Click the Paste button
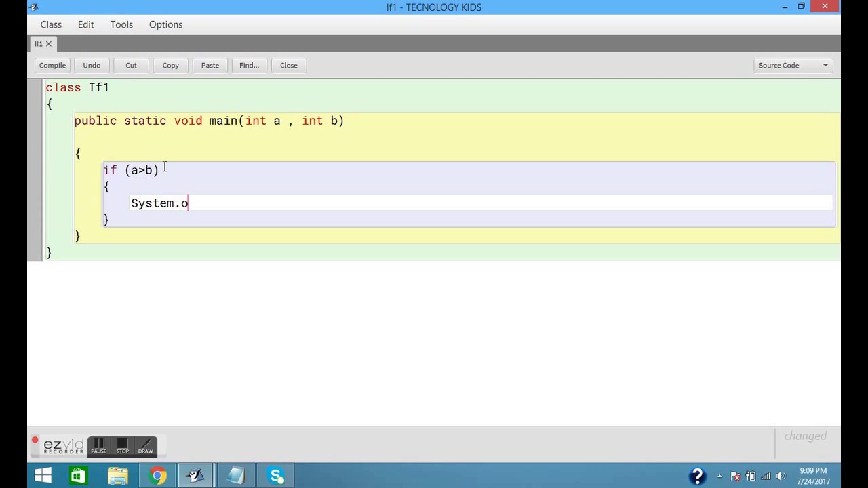The height and width of the screenshot is (488, 868). click(x=210, y=65)
